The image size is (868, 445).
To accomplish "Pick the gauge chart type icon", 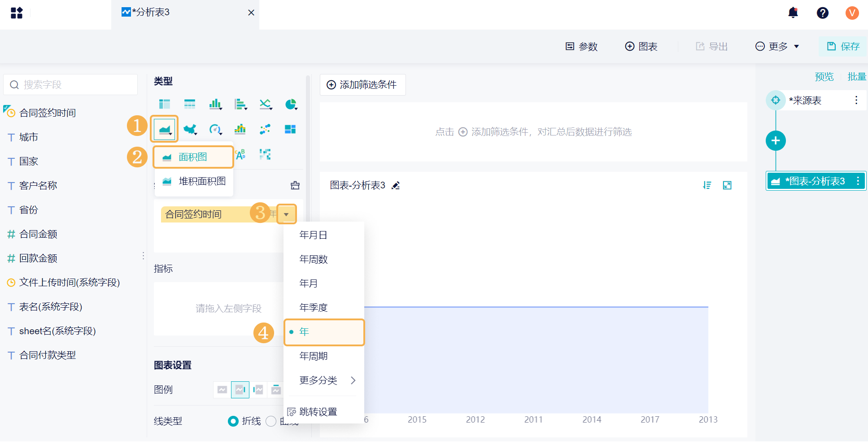I will [215, 130].
